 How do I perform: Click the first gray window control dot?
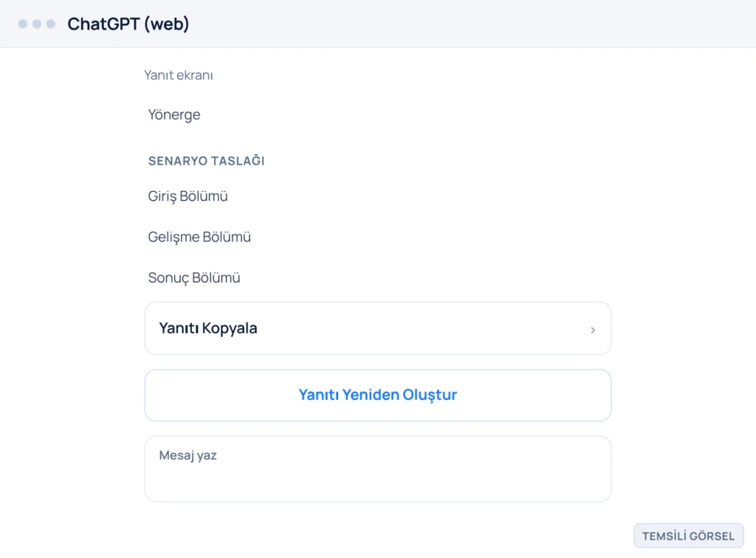point(23,24)
